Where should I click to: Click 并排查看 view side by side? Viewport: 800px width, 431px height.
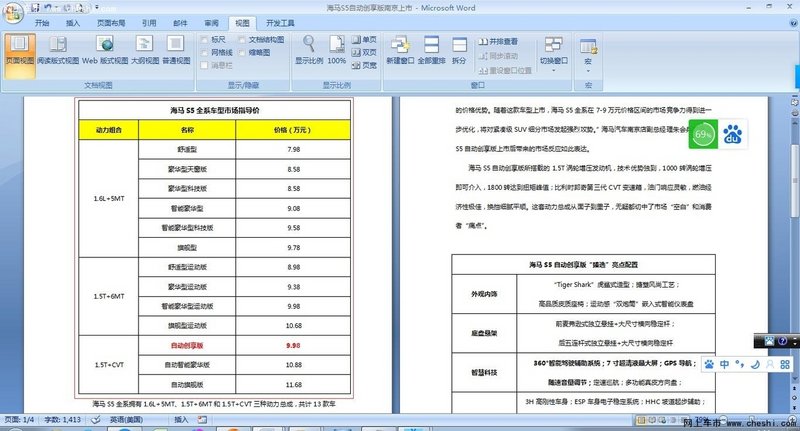[498, 41]
